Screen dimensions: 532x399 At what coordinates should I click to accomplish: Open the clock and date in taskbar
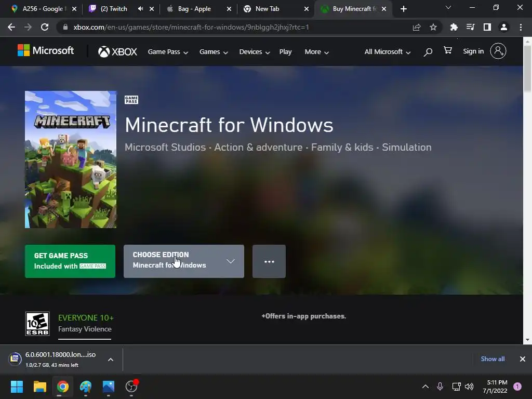[495, 387]
